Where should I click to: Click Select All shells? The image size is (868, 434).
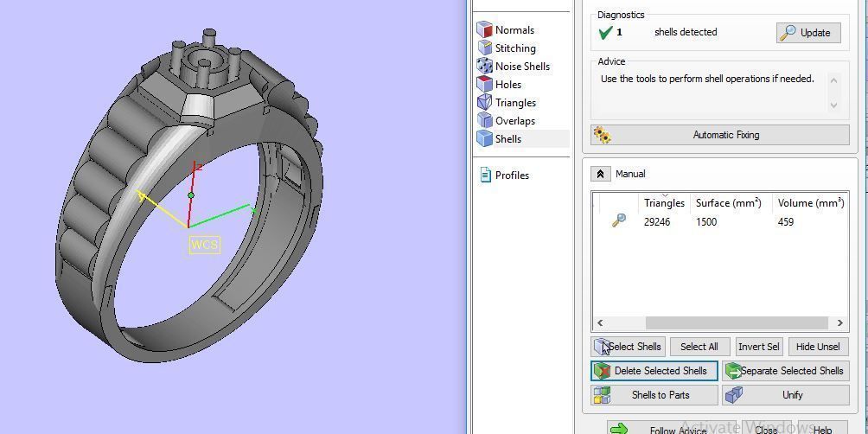(x=699, y=347)
